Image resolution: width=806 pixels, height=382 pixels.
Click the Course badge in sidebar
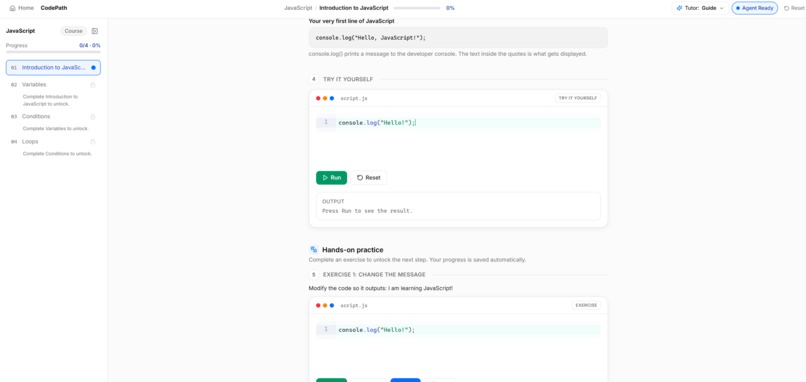click(x=74, y=31)
